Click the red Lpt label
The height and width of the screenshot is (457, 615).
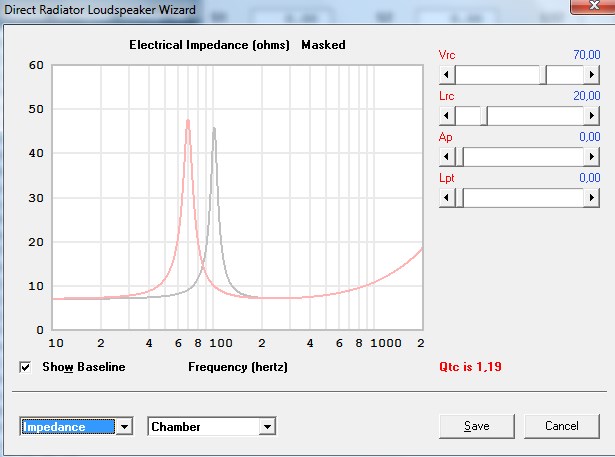coord(446,178)
